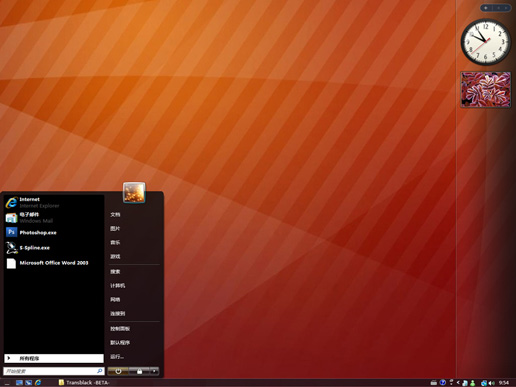This screenshot has height=387, width=516.
Task: Click the magnifier icon in search box
Action: (x=99, y=371)
